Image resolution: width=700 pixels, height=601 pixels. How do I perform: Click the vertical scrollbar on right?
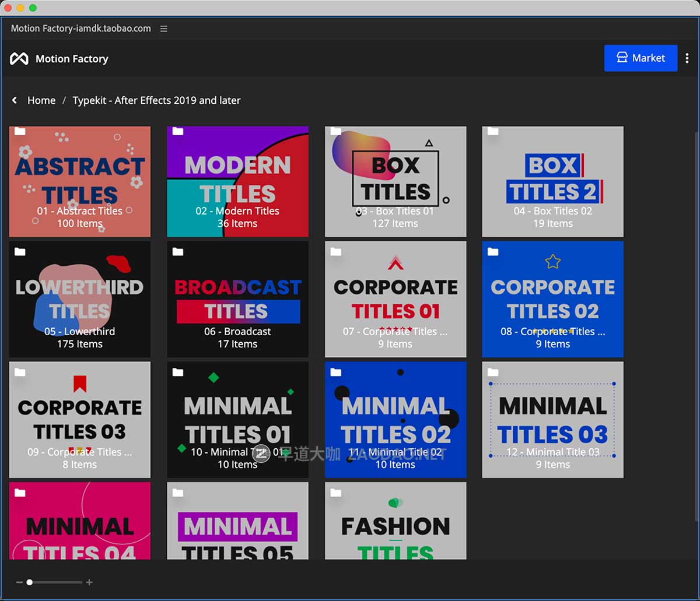click(696, 326)
